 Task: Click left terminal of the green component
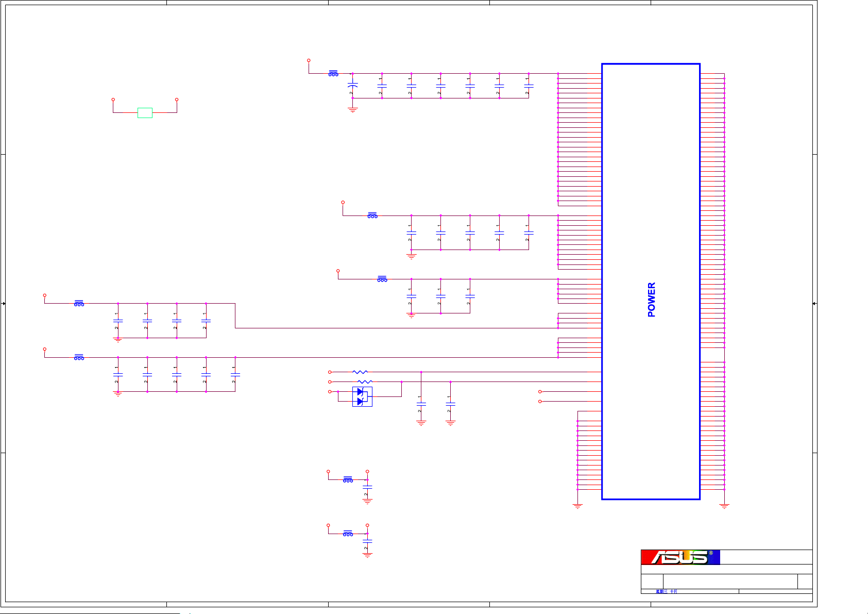point(113,99)
